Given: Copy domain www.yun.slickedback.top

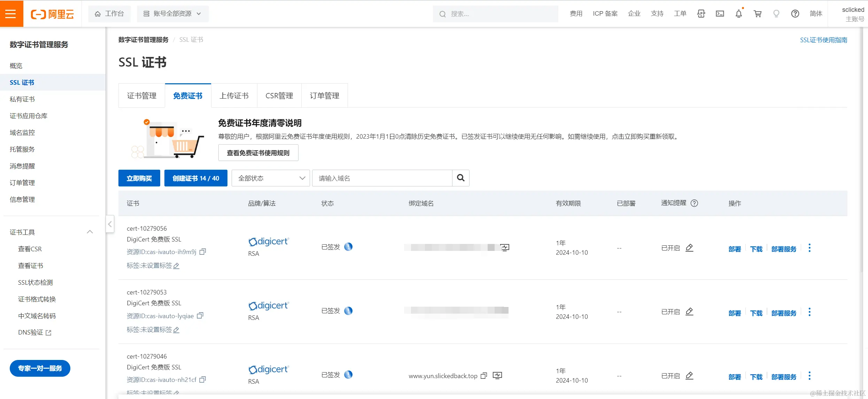Looking at the screenshot, I should pyautogui.click(x=483, y=376).
